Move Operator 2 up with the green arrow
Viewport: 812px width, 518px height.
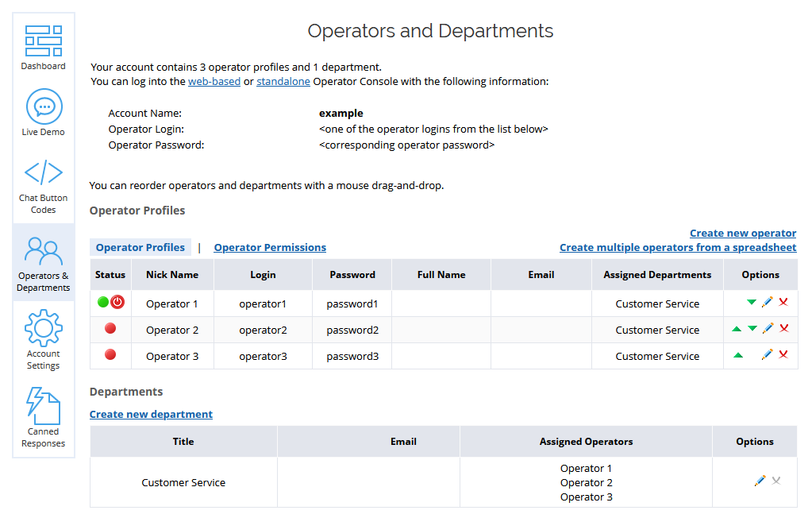pos(736,328)
